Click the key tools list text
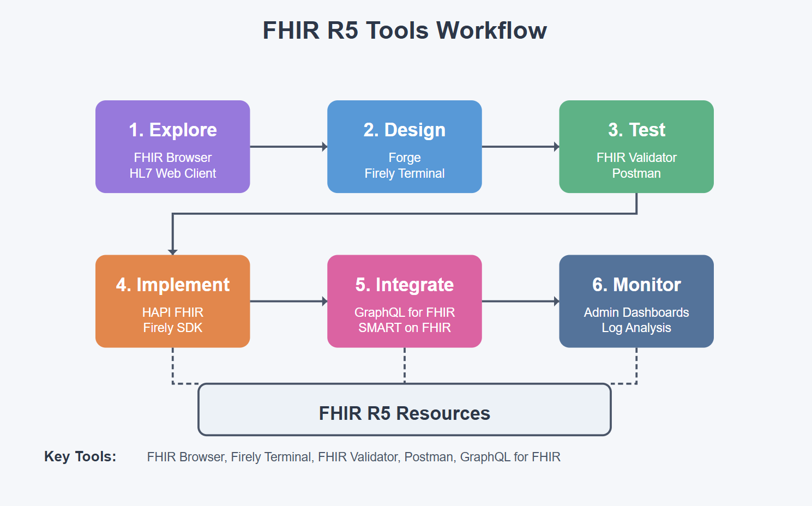 (x=353, y=457)
